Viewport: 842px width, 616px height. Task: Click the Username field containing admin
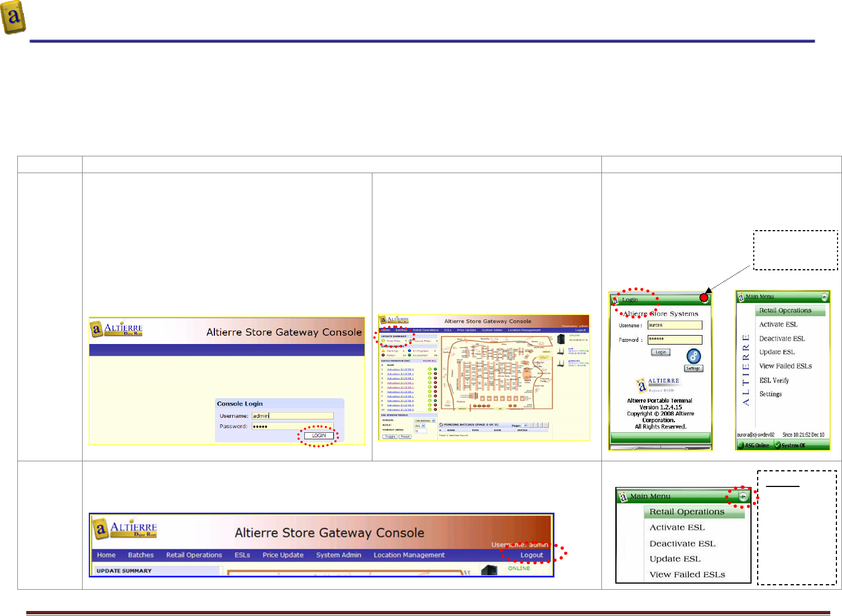(x=293, y=416)
